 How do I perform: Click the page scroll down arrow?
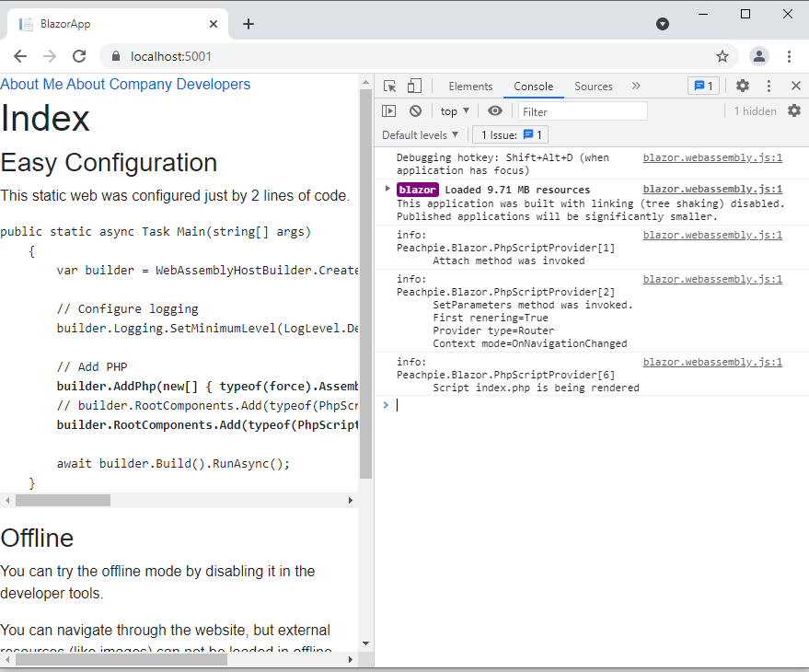pos(365,643)
